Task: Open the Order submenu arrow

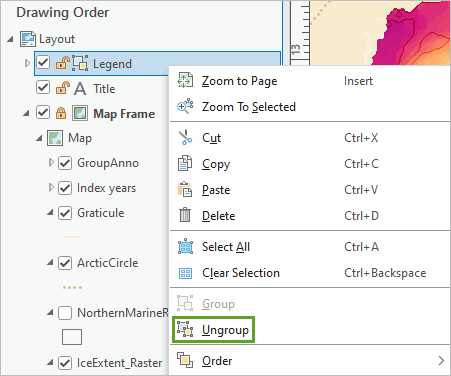Action: click(x=441, y=361)
